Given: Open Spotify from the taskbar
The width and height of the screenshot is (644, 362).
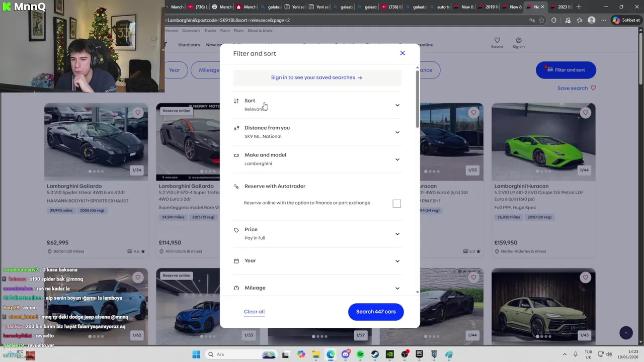Looking at the screenshot, I should coord(360,354).
